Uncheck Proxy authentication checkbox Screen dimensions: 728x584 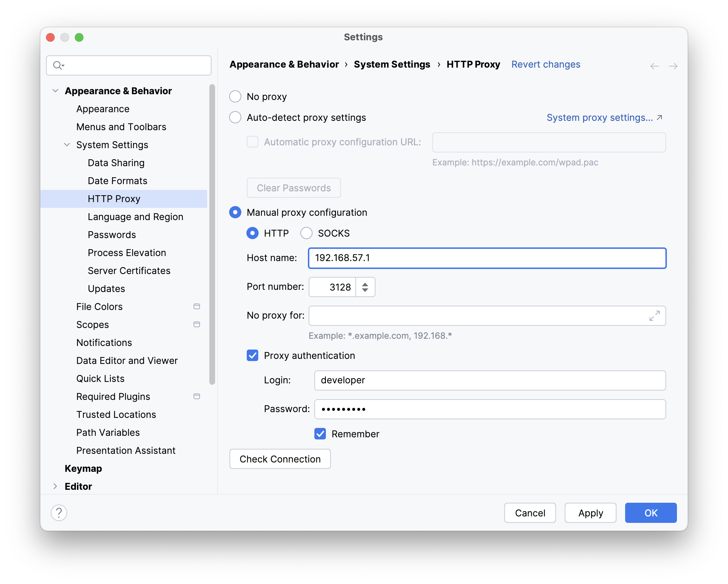pyautogui.click(x=252, y=355)
